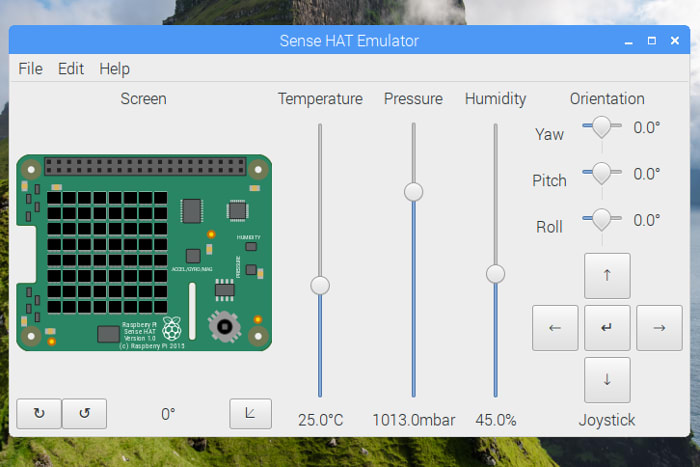Maximize the Sense HAT Emulator window
The width and height of the screenshot is (700, 467).
coord(652,41)
